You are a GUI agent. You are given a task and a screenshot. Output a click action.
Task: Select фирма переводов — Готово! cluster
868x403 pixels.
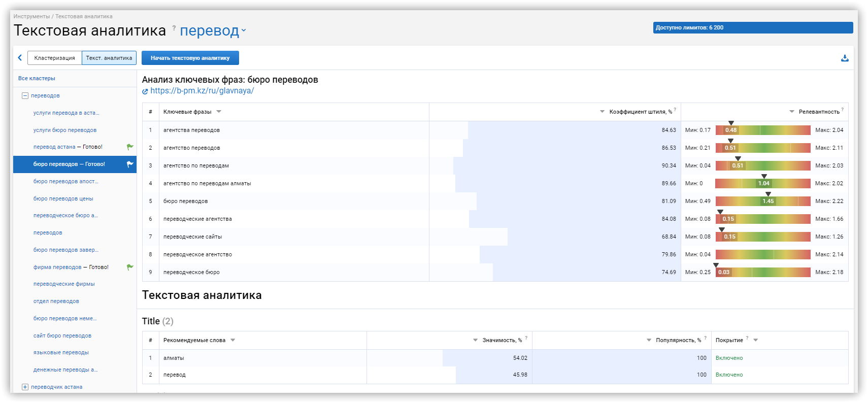(71, 267)
